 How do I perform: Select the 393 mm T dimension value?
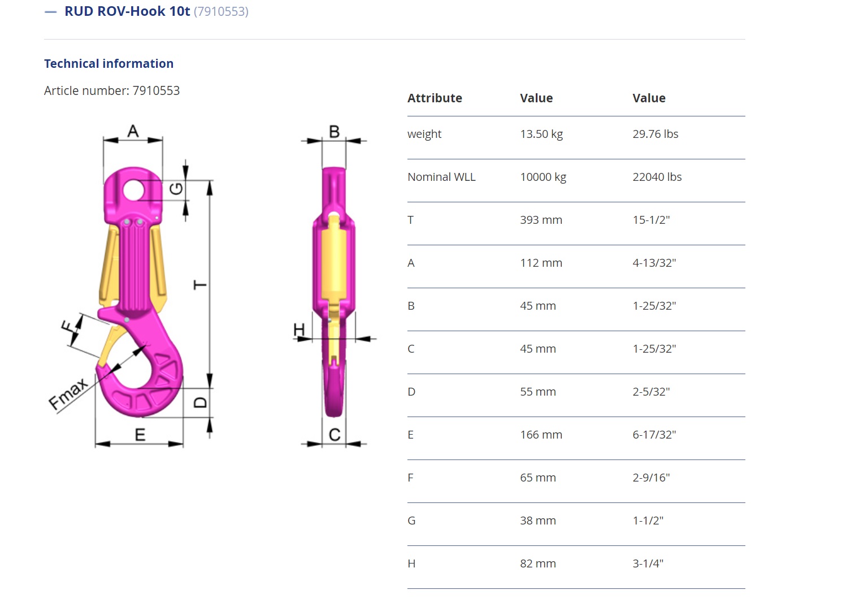(x=541, y=220)
